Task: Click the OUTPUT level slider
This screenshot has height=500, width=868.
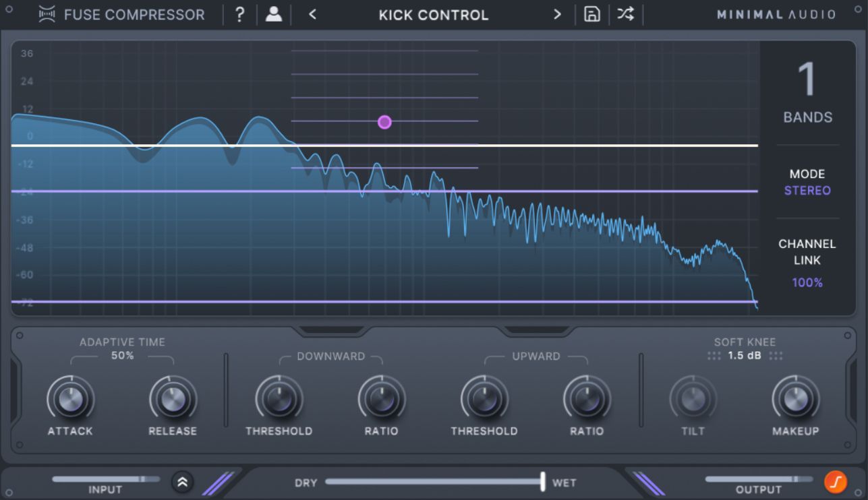Action: pos(759,479)
